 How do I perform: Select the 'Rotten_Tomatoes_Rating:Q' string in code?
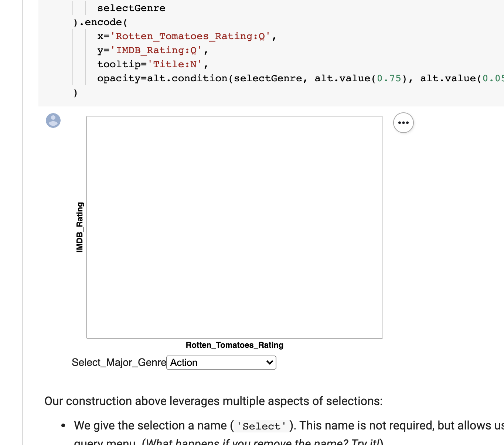192,36
